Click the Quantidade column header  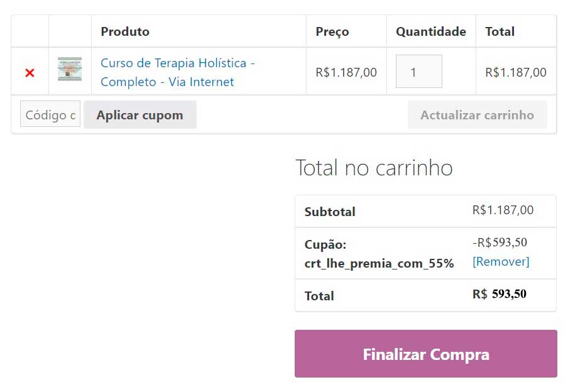(x=429, y=31)
